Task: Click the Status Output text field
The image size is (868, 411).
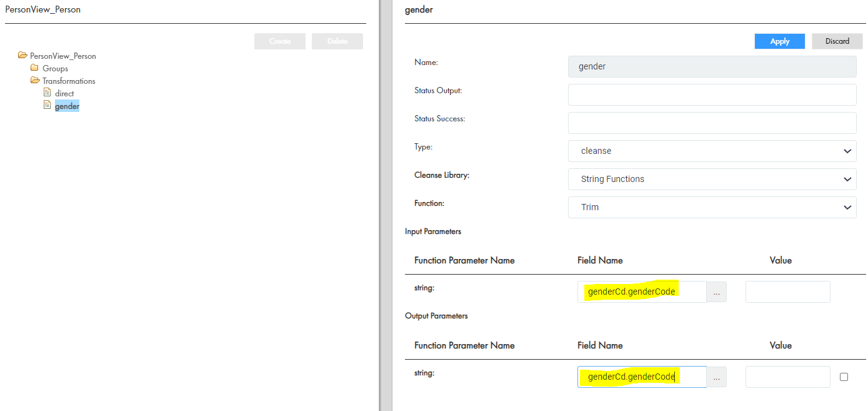Action: point(712,94)
